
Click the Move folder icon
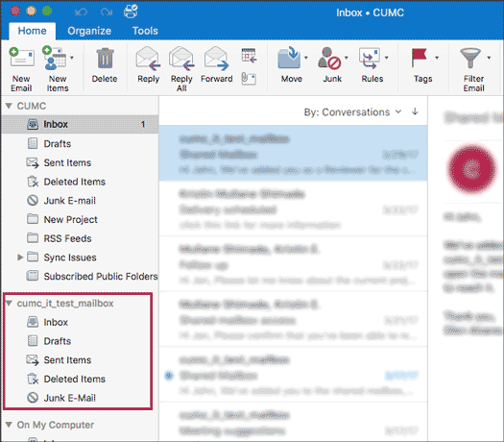pos(289,58)
